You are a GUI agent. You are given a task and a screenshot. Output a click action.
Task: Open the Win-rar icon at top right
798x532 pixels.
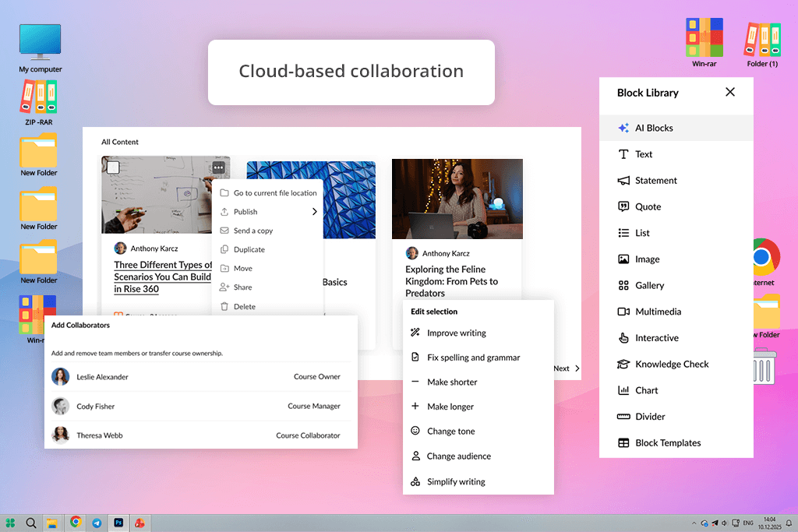coord(704,43)
